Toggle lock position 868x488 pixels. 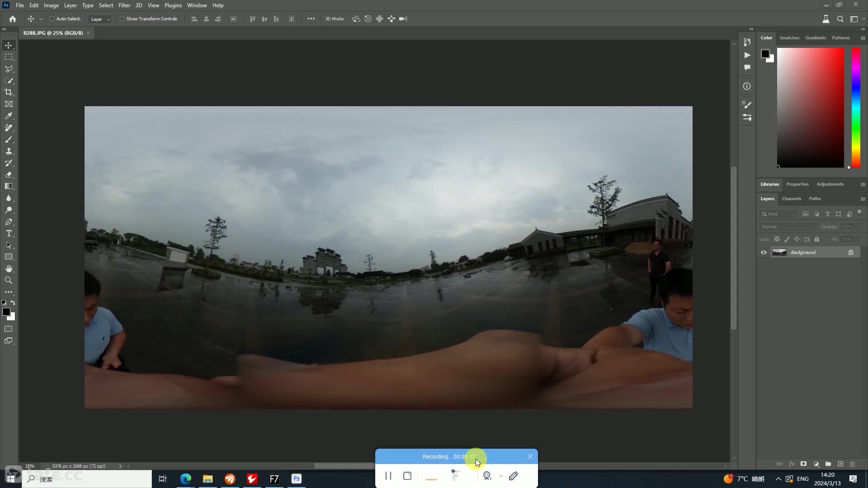pyautogui.click(x=797, y=239)
